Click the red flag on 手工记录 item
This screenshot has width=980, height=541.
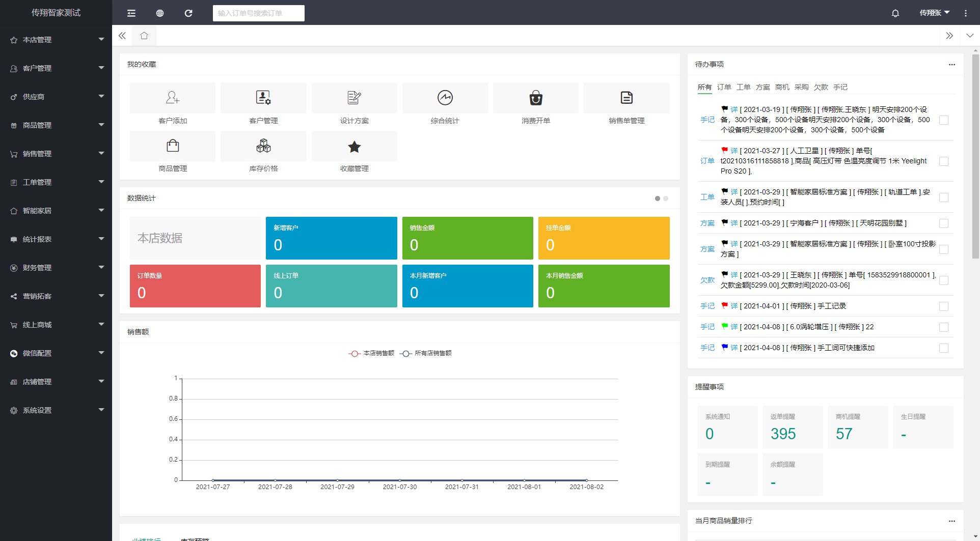click(x=725, y=306)
